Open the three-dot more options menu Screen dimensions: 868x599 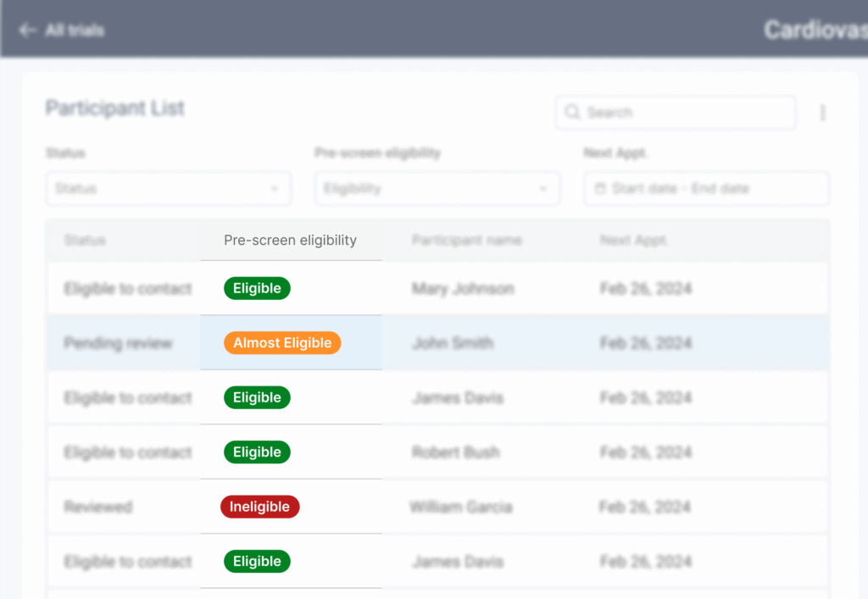[x=822, y=113]
